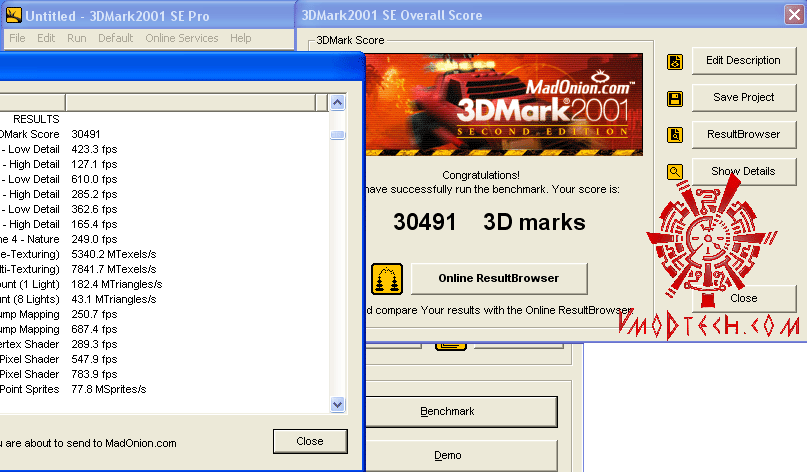Close Overall Score window with X button
This screenshot has width=807, height=472.
(794, 14)
